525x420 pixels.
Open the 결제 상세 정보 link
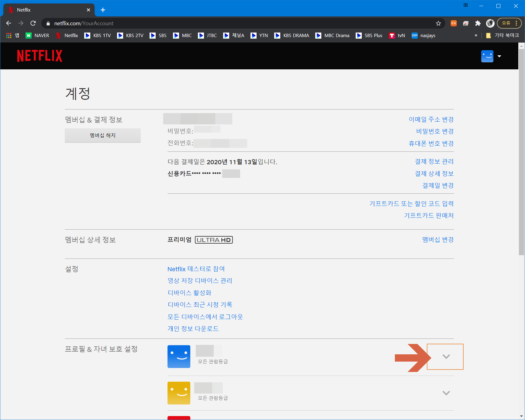pos(434,173)
